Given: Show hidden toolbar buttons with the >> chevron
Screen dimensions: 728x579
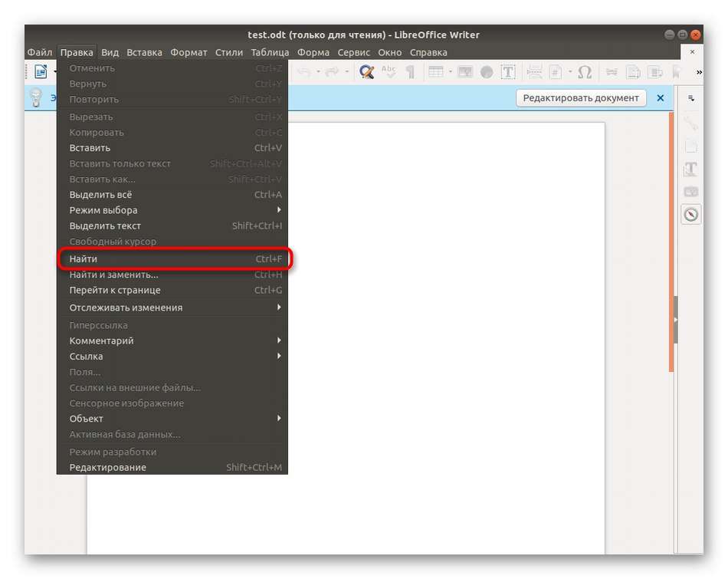Looking at the screenshot, I should (x=699, y=71).
